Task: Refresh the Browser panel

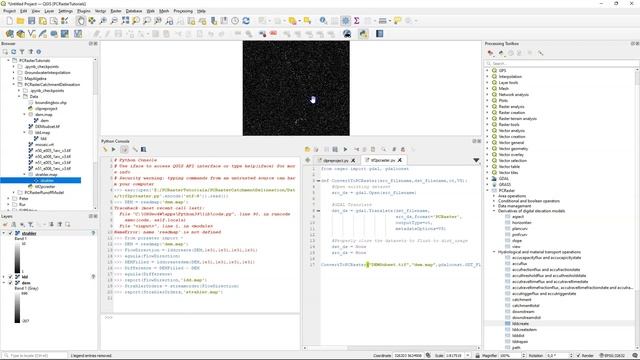Action: [x=13, y=52]
